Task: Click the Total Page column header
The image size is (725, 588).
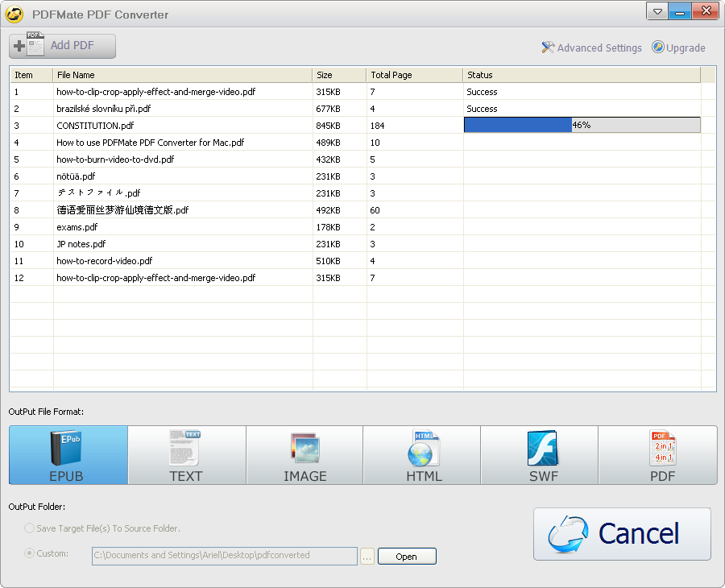Action: (415, 75)
